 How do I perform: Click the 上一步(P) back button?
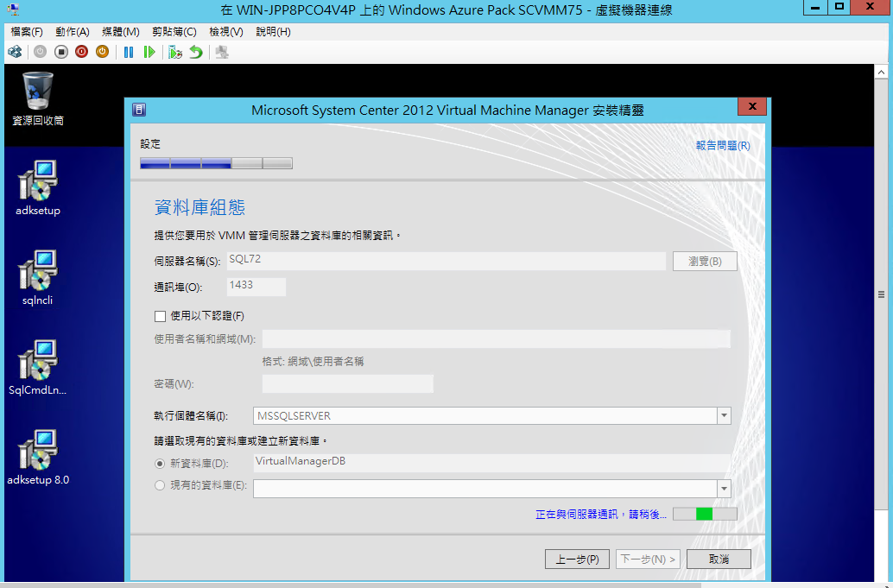[x=577, y=559]
